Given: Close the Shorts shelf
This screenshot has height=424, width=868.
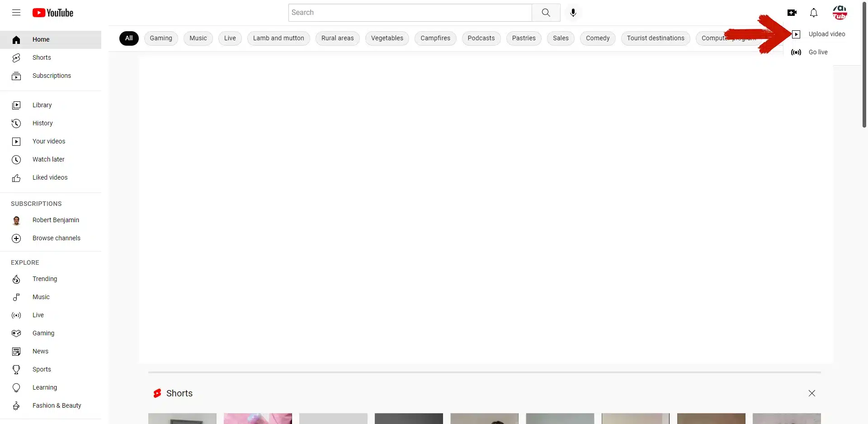Looking at the screenshot, I should pos(811,393).
